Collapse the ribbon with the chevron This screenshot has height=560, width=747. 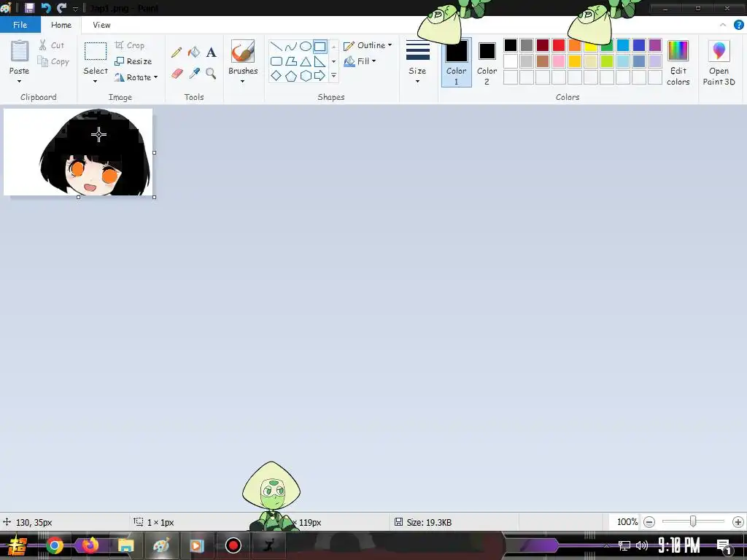(x=723, y=25)
